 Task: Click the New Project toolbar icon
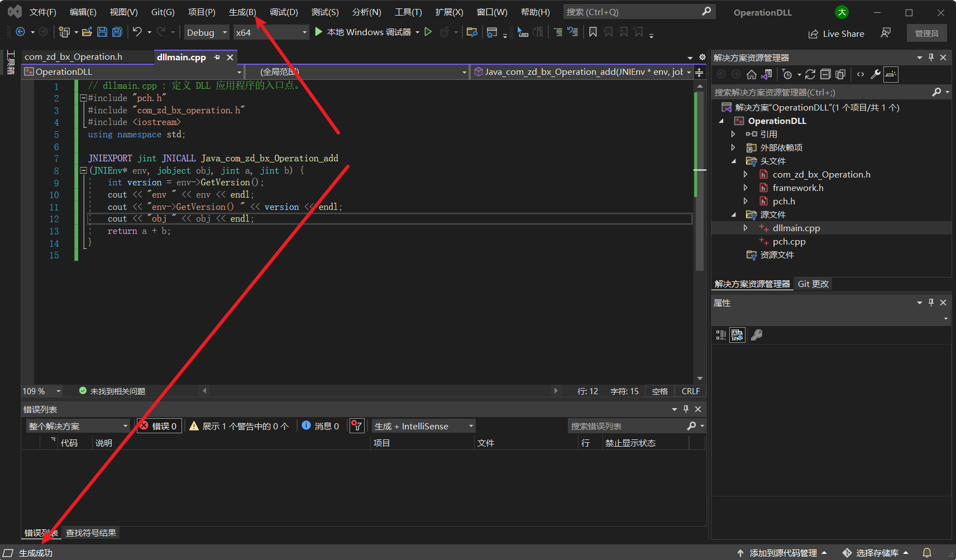(64, 32)
